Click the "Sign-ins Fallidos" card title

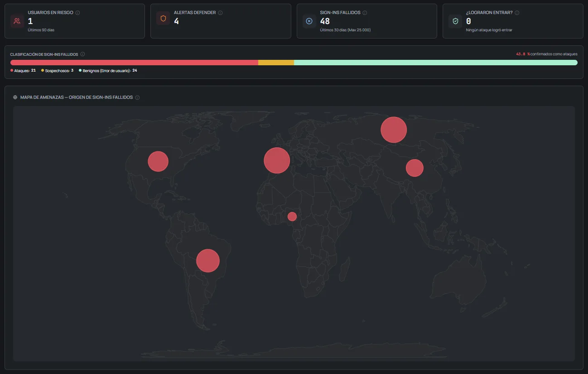tap(340, 13)
